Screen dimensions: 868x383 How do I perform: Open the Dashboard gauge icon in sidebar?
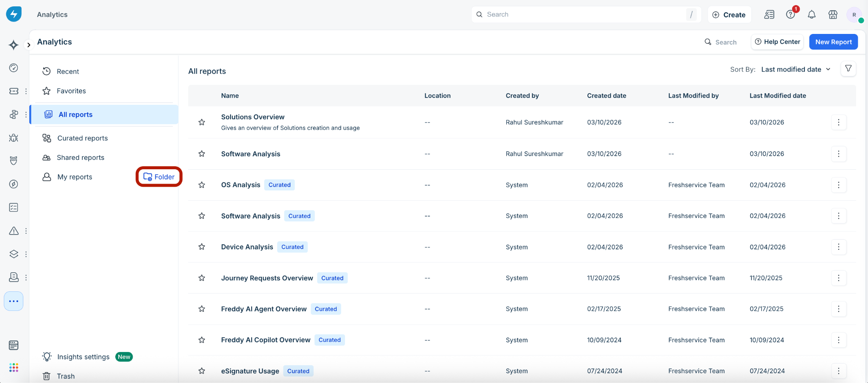pos(14,68)
